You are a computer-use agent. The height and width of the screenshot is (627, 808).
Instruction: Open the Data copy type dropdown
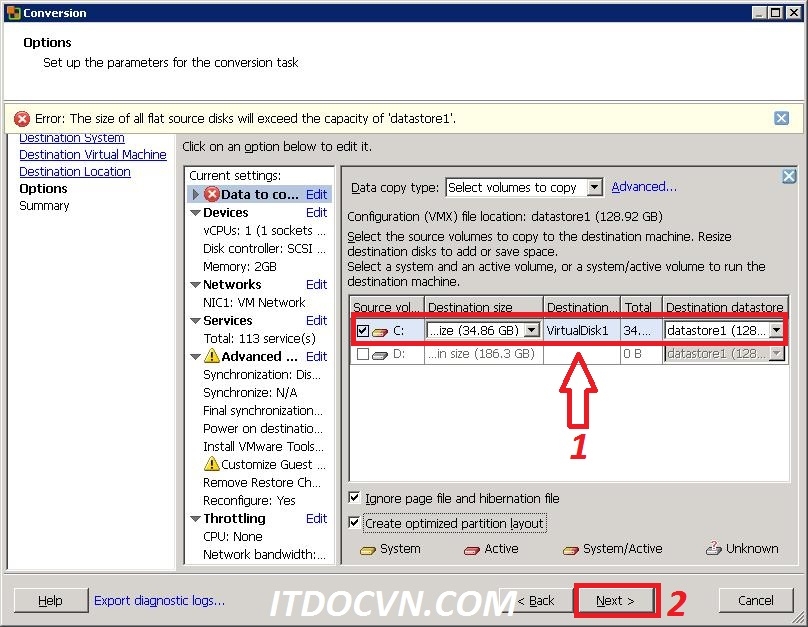coord(595,187)
